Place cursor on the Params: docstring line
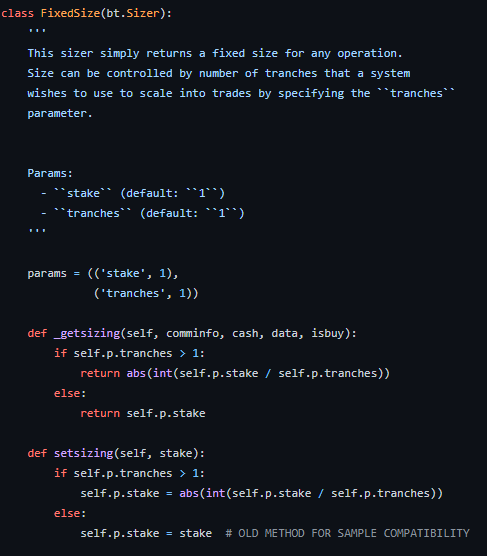This screenshot has width=487, height=556. click(50, 173)
